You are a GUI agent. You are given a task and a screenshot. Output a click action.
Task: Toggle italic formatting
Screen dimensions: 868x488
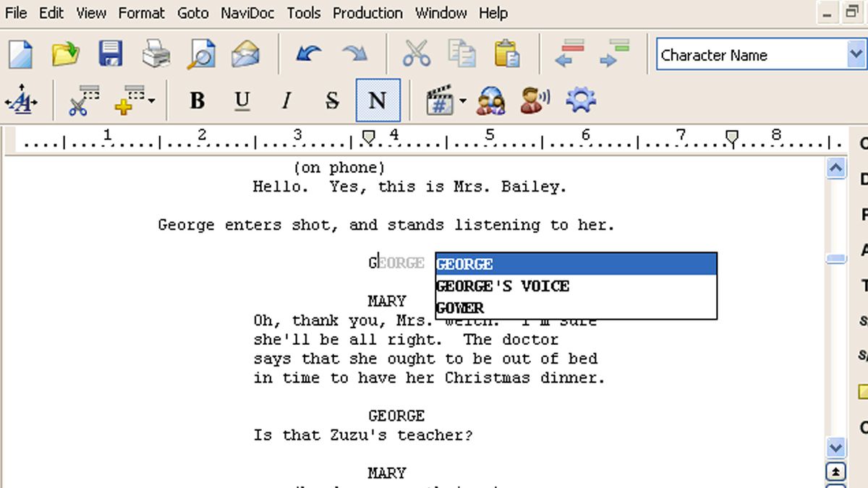pos(286,100)
